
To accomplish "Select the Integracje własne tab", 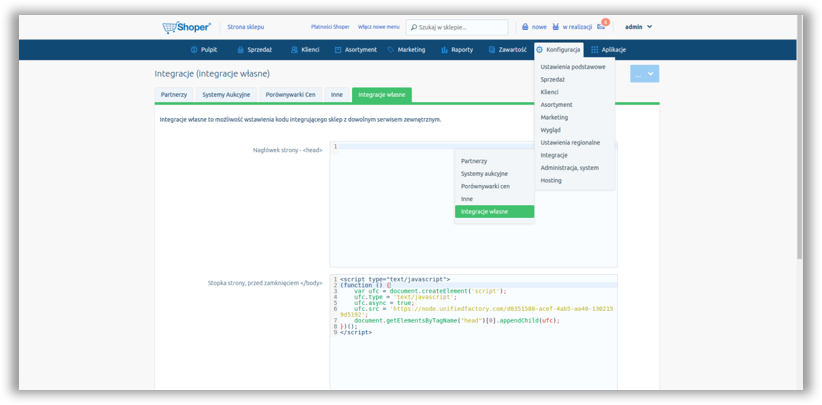I will pyautogui.click(x=382, y=95).
